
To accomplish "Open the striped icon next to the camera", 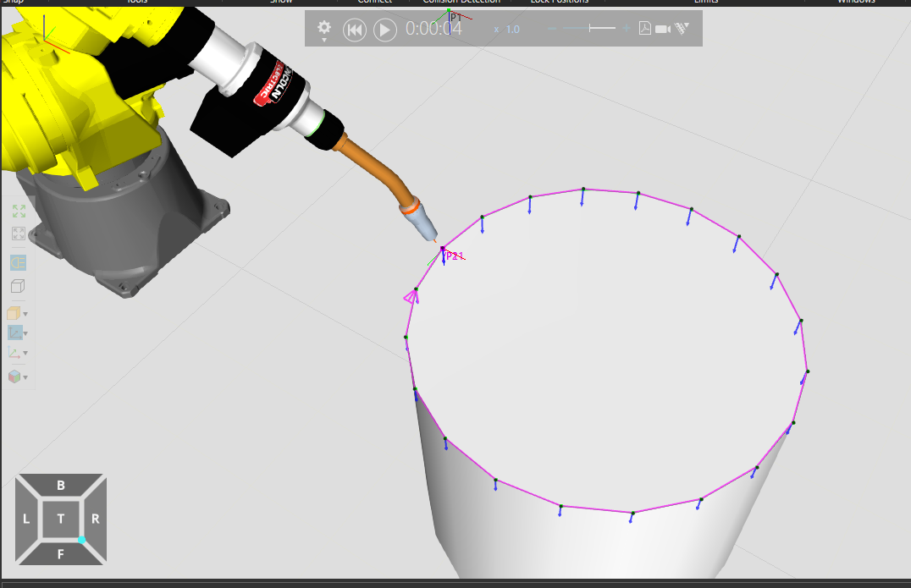I will click(x=682, y=28).
